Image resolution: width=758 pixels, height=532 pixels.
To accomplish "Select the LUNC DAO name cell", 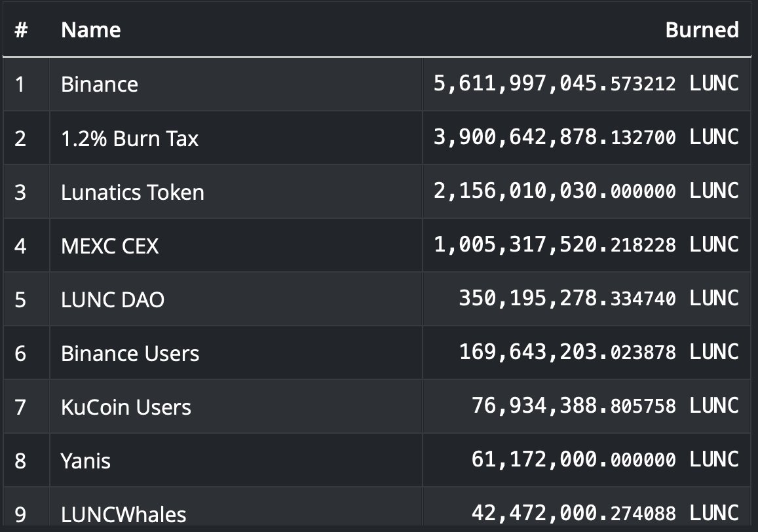I will (x=113, y=299).
